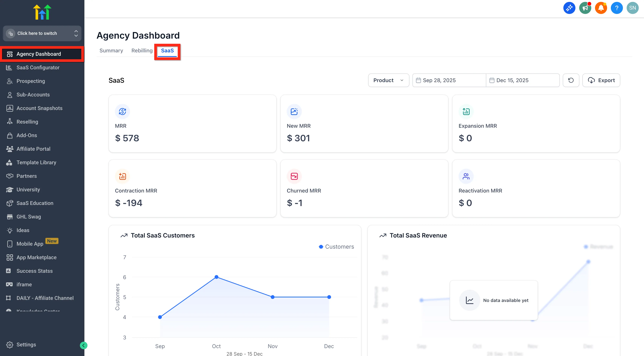
Task: Collapse the sidebar with the green arrow
Action: tap(84, 345)
